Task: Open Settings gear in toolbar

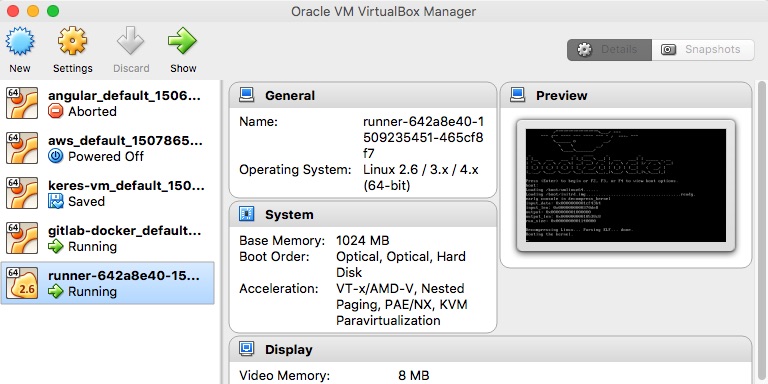Action: point(72,41)
